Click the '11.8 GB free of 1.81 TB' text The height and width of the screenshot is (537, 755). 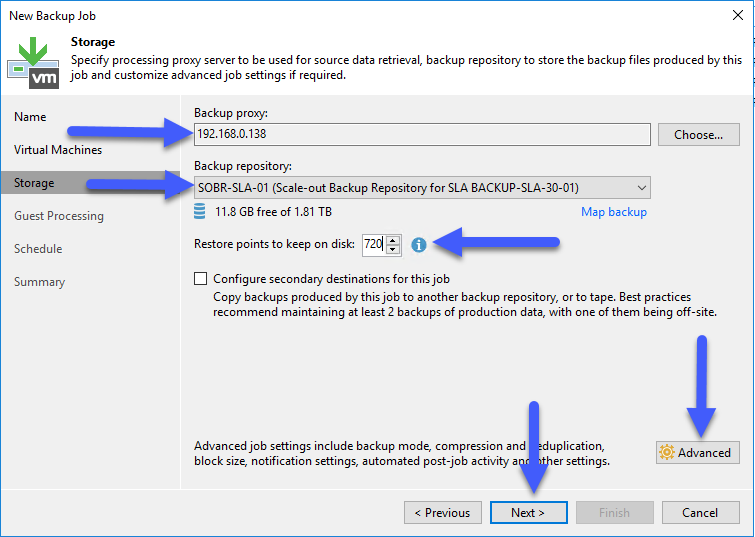click(x=273, y=212)
